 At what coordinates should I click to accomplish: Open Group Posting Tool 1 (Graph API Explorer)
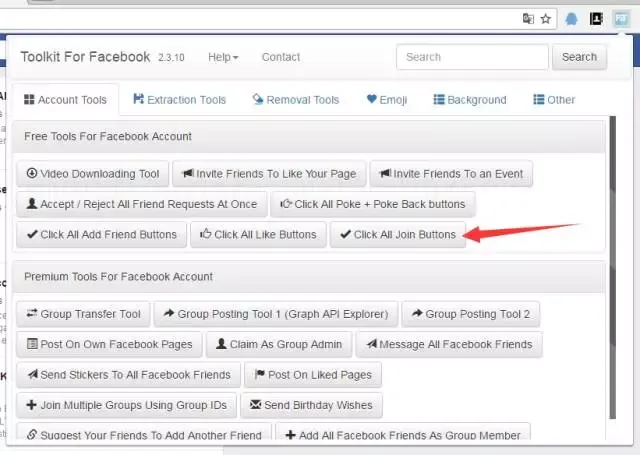276,314
